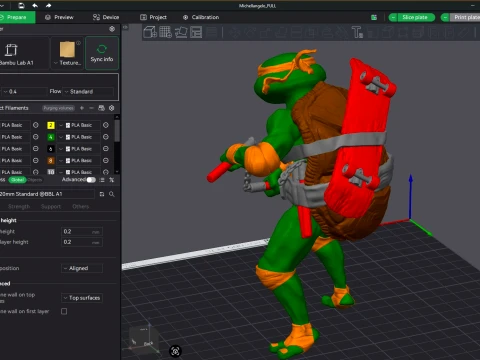Click the undo arrow icon
This screenshot has width=480, height=360.
(x=35, y=6)
